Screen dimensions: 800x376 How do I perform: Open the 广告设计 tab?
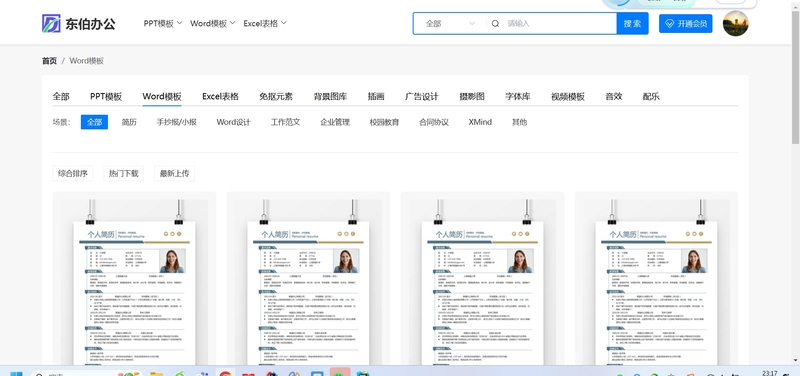421,96
